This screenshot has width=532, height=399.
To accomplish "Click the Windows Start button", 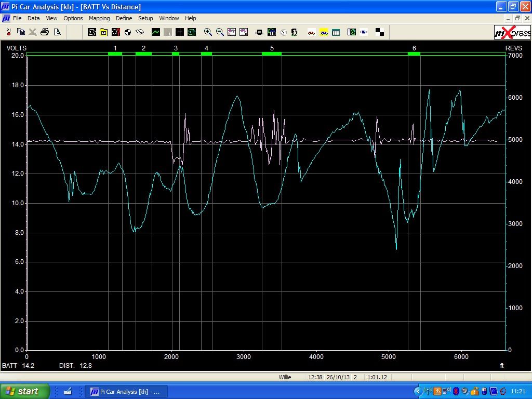I will coord(24,391).
